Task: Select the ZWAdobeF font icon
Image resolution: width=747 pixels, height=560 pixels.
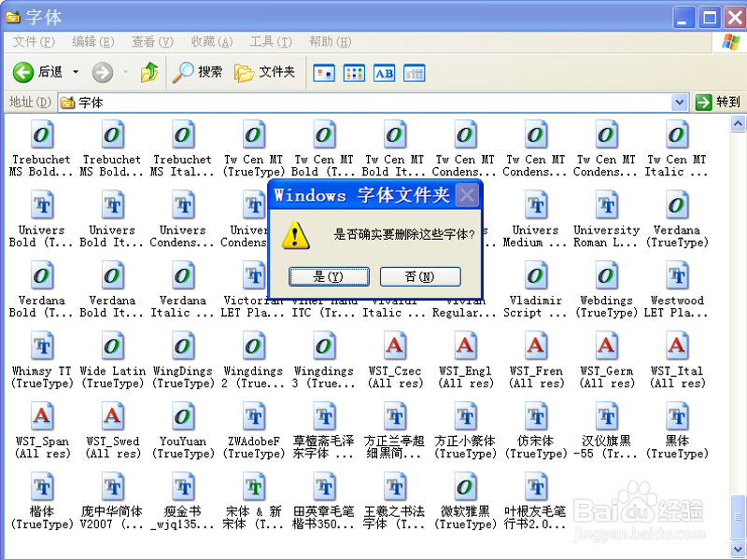Action: [253, 416]
